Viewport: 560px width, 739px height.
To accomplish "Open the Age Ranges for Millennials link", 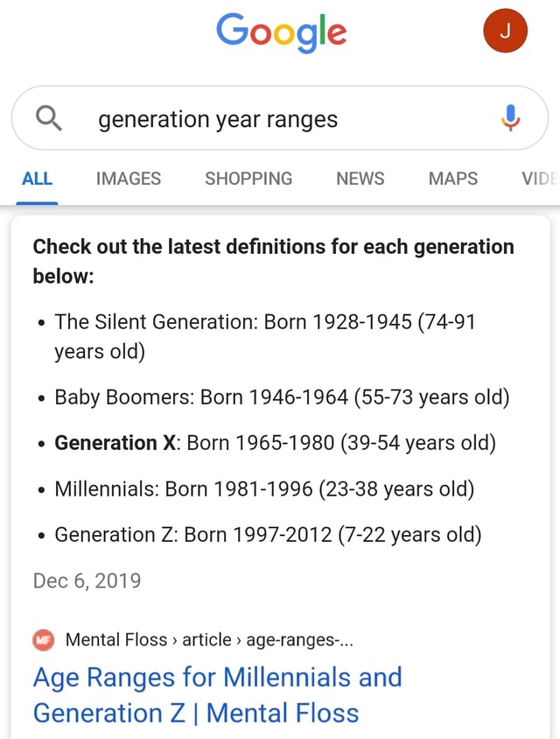I will point(218,694).
